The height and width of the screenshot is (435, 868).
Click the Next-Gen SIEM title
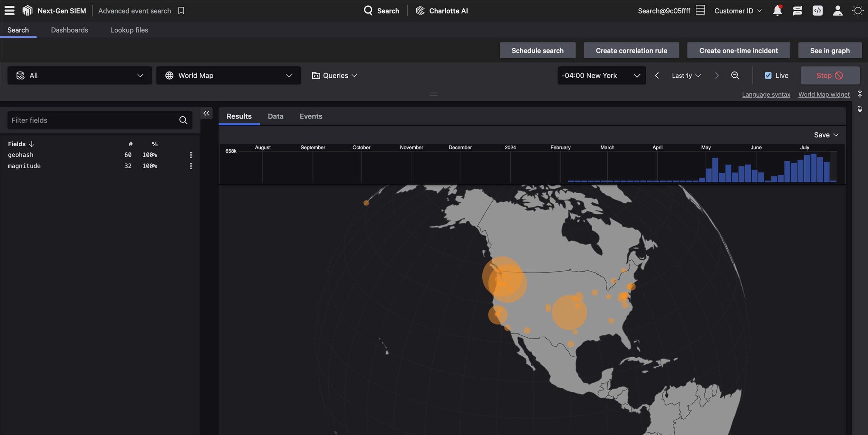tap(62, 11)
